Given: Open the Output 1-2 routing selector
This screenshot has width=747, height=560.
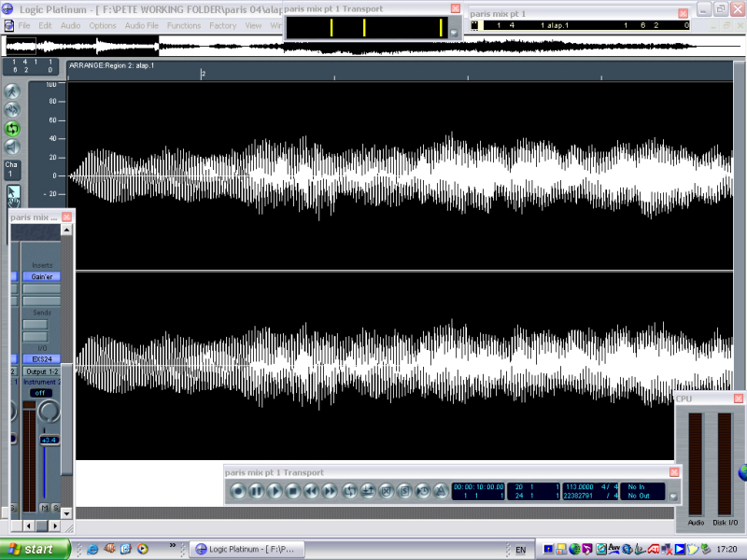Looking at the screenshot, I should pyautogui.click(x=41, y=371).
